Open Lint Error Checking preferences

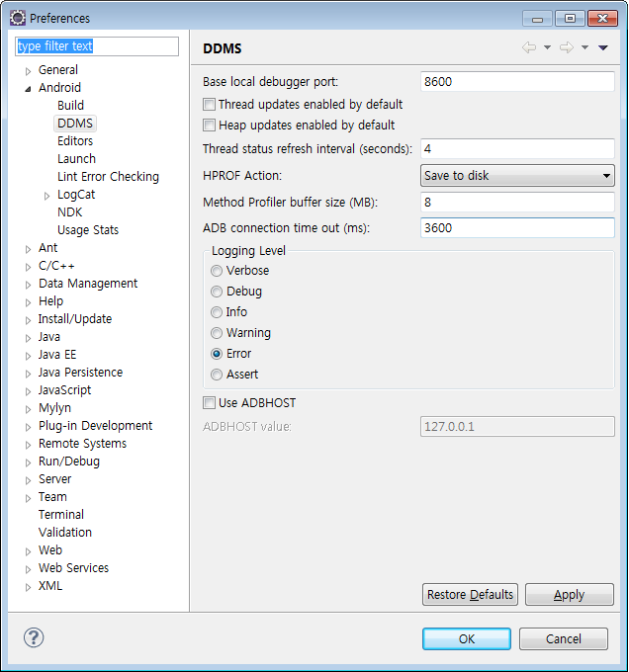point(108,177)
